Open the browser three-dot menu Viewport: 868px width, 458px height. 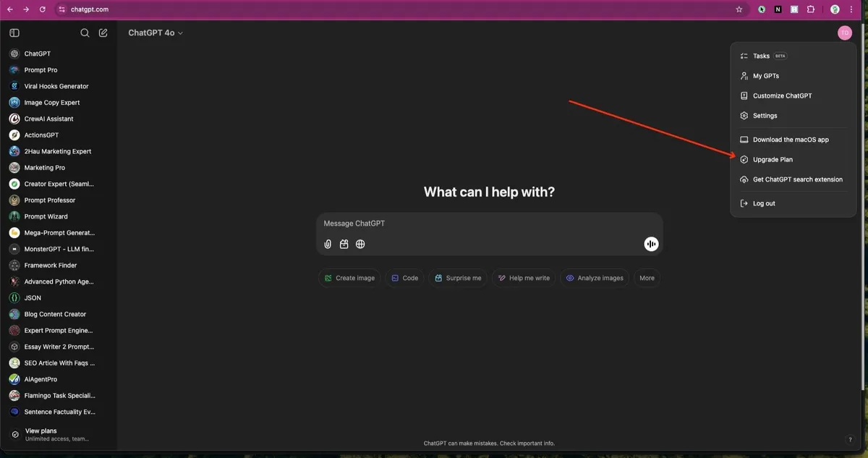click(x=854, y=9)
